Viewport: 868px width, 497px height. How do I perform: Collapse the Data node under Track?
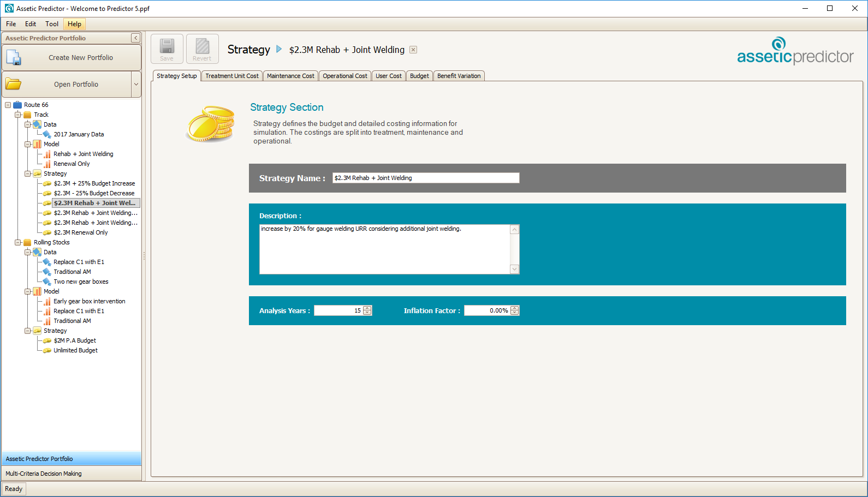[x=28, y=124]
